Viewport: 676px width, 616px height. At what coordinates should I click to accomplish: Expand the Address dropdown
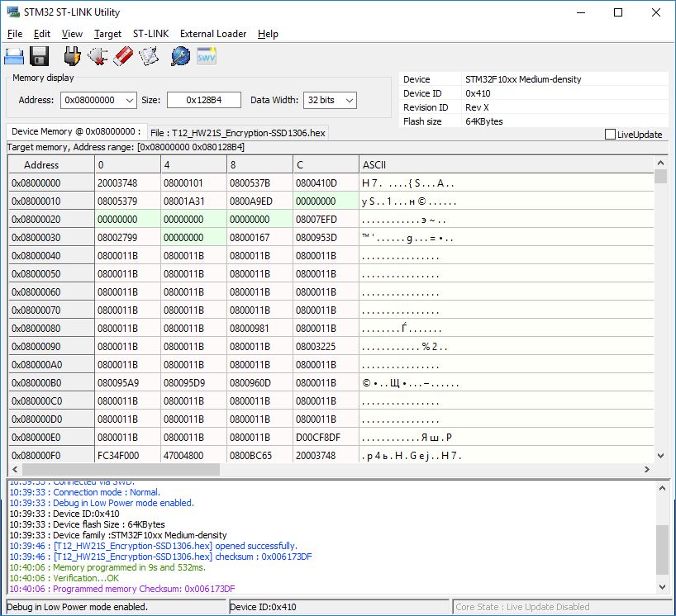tap(129, 100)
